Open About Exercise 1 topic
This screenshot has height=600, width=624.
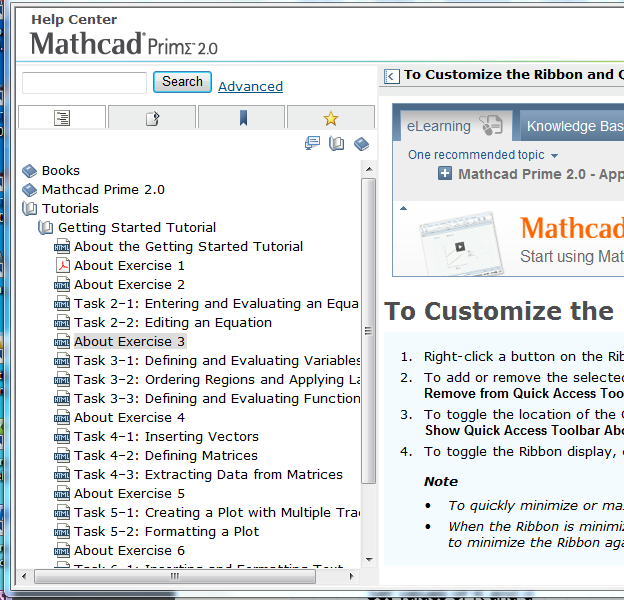pyautogui.click(x=129, y=265)
